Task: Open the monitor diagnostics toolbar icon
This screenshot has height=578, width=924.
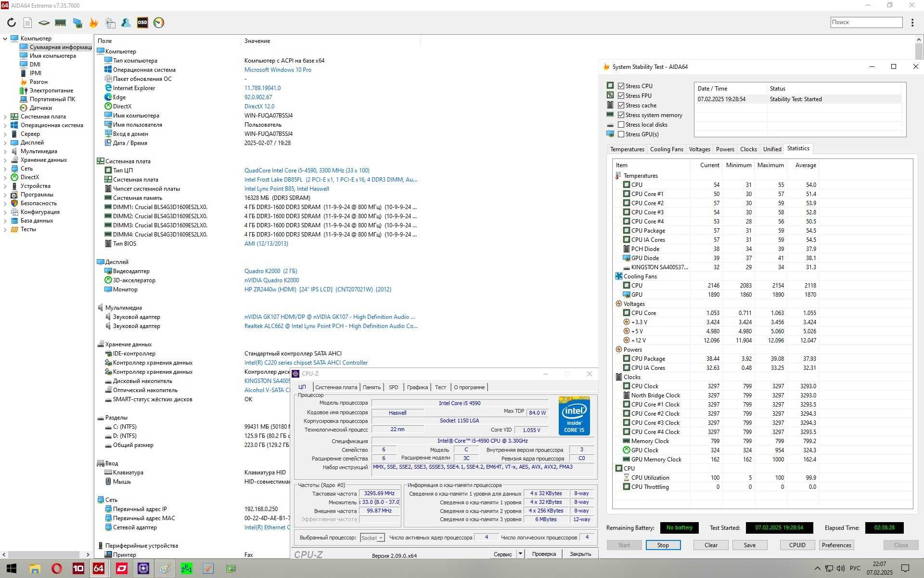Action: (77, 23)
